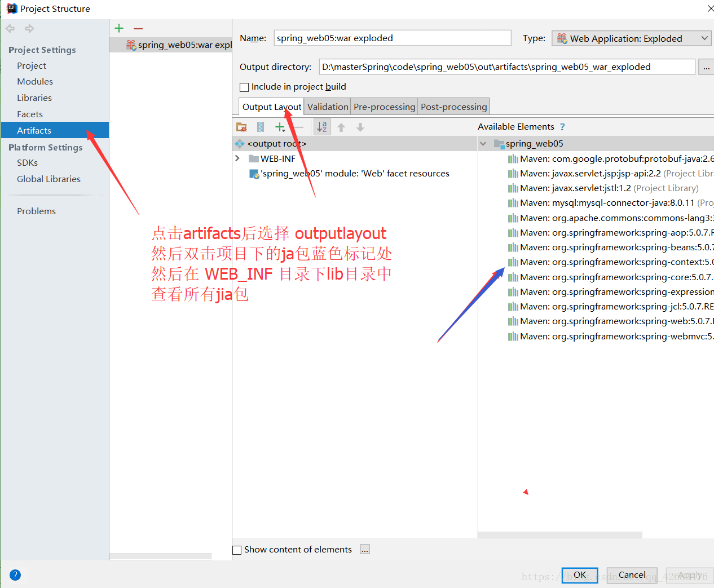The width and height of the screenshot is (714, 588).
Task: Click the ellipsis next to Show content of elements
Action: pyautogui.click(x=365, y=550)
